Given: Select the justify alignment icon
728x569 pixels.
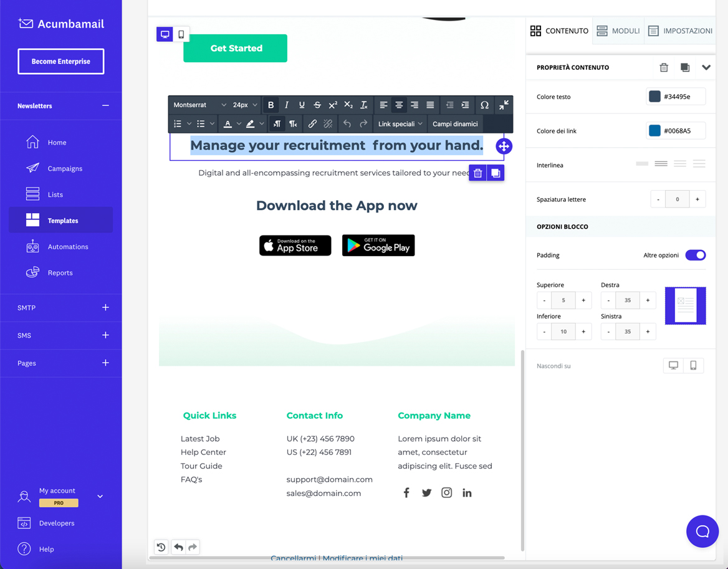Looking at the screenshot, I should coord(429,105).
